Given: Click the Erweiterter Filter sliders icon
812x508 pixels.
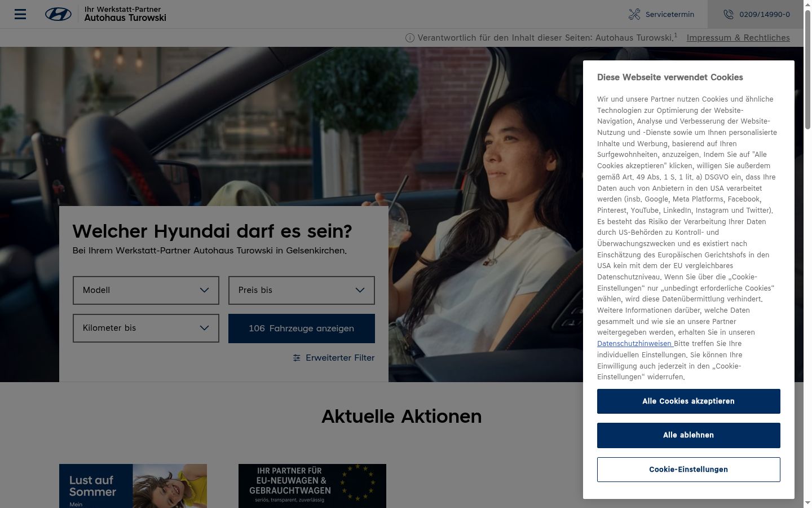Looking at the screenshot, I should 297,358.
